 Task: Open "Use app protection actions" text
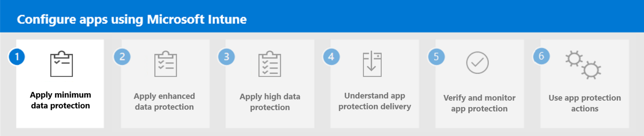pos(584,103)
